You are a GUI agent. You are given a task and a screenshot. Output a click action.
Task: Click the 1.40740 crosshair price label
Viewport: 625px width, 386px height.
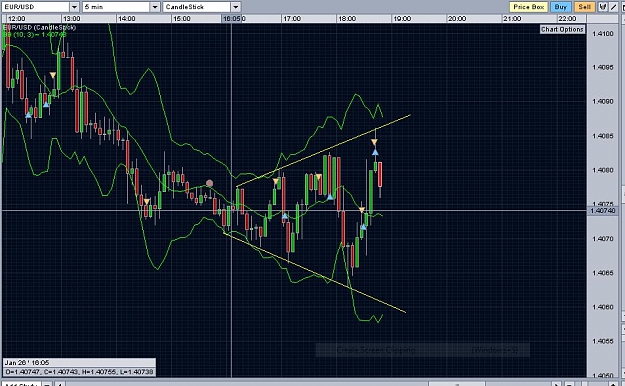(603, 211)
